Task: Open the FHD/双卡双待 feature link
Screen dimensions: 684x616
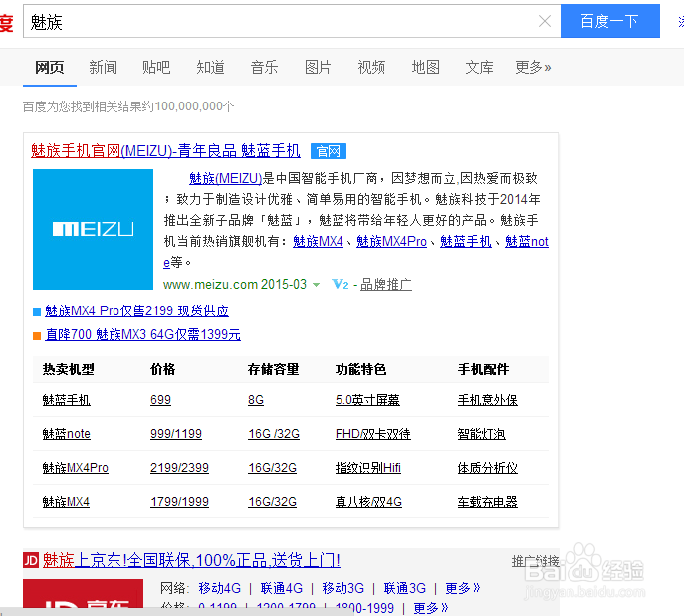Action: [373, 434]
